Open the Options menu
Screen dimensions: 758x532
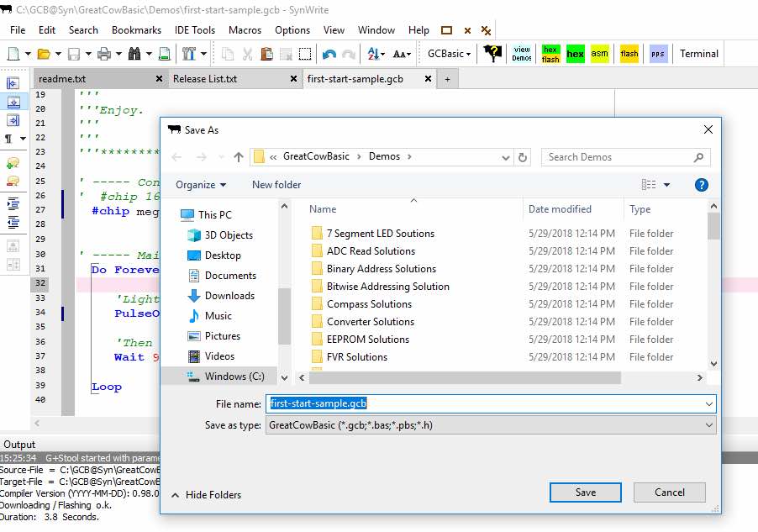point(292,30)
